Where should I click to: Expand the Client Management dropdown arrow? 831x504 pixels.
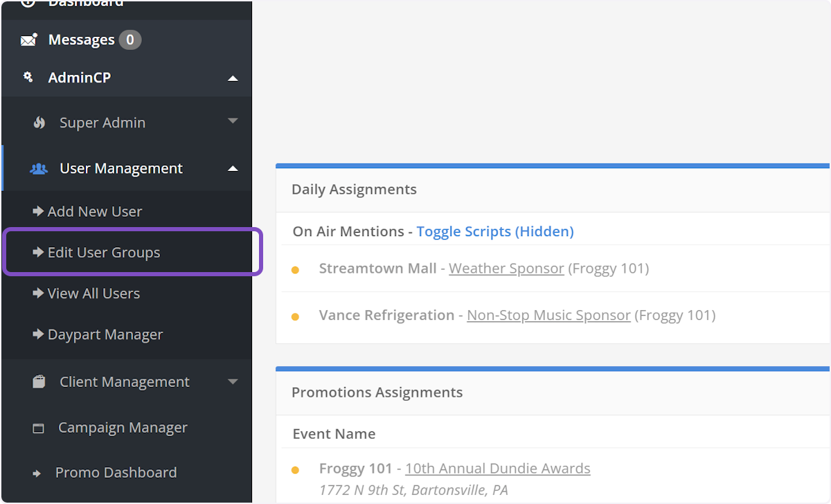click(x=233, y=381)
